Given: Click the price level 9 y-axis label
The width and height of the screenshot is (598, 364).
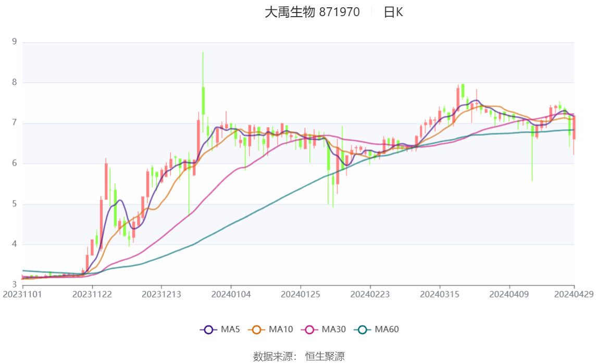Looking at the screenshot, I should coord(14,42).
